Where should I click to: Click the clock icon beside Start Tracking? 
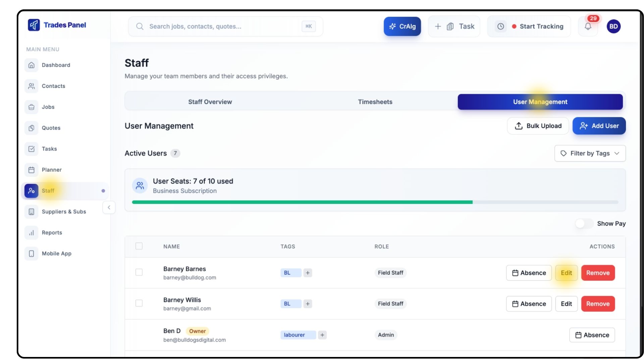(500, 26)
